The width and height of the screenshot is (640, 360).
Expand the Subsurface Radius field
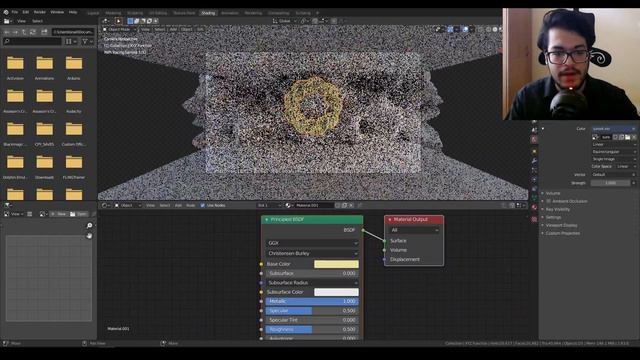[312, 283]
